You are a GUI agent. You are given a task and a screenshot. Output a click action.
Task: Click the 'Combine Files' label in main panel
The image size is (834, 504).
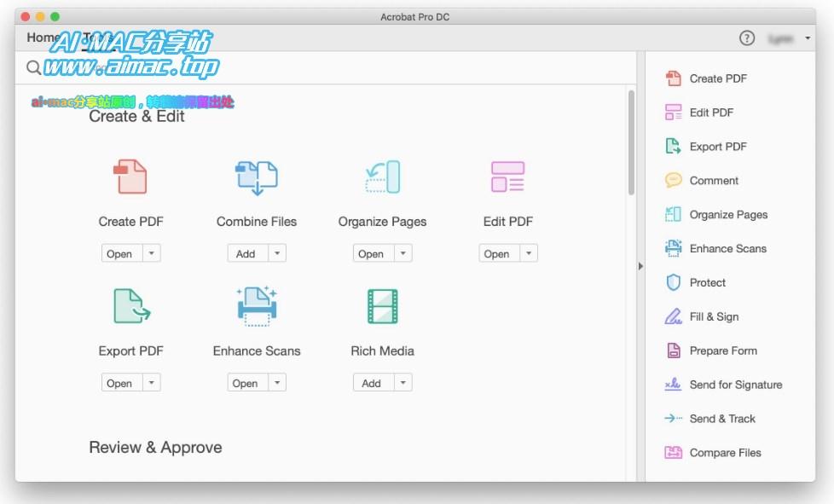click(x=257, y=221)
